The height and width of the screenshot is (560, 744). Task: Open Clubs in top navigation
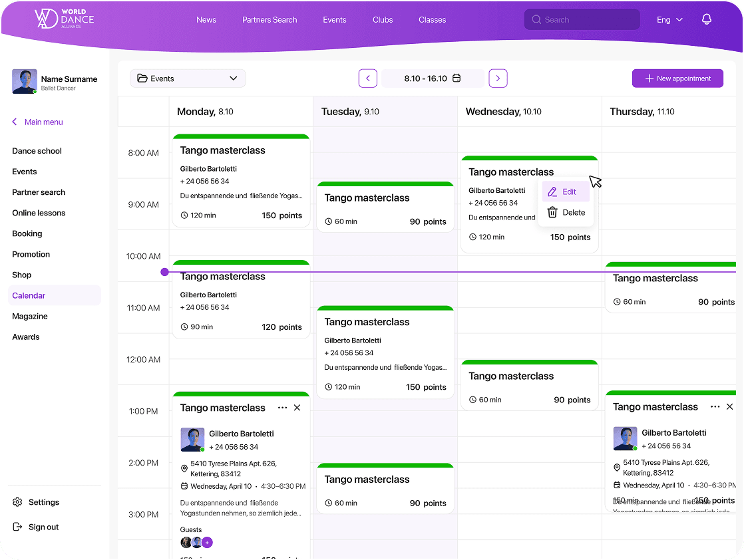(x=383, y=19)
